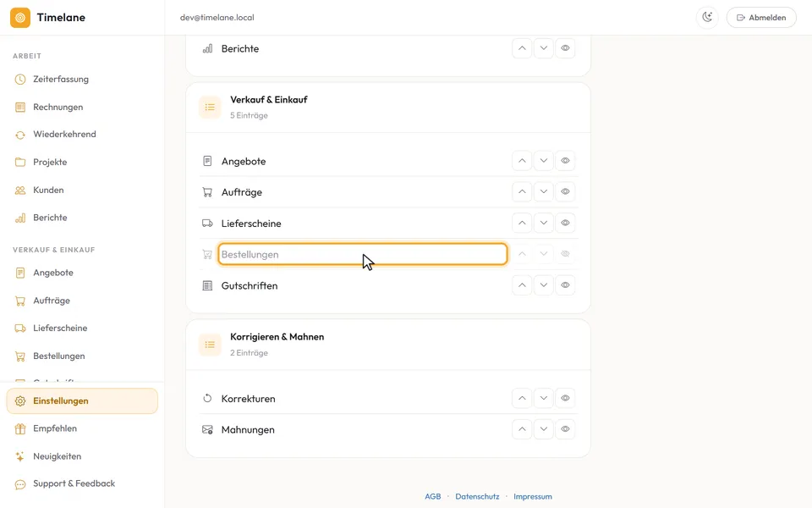Toggle visibility of the Aufträge entry
Viewport: 812px width, 508px height.
coord(565,192)
